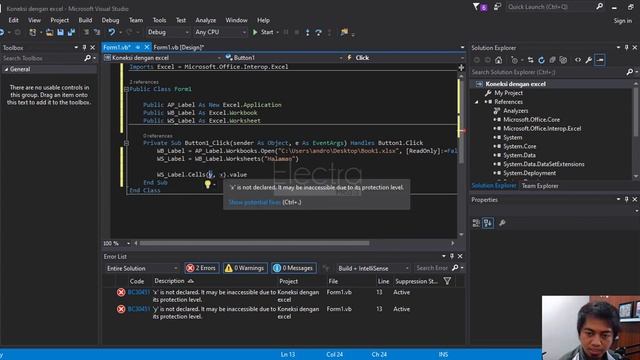Viewport: 640px width, 360px height.
Task: Click View Code icon in Solution Explorer
Action: click(578, 60)
